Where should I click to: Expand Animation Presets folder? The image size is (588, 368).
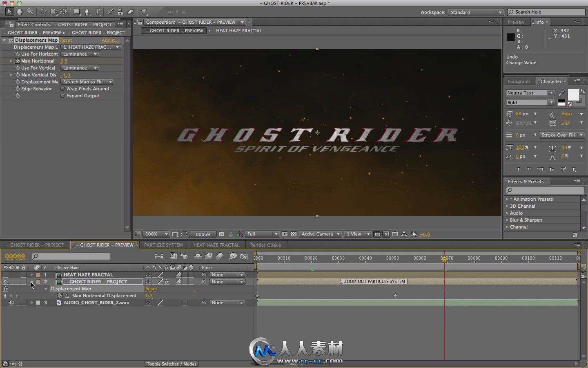point(507,199)
